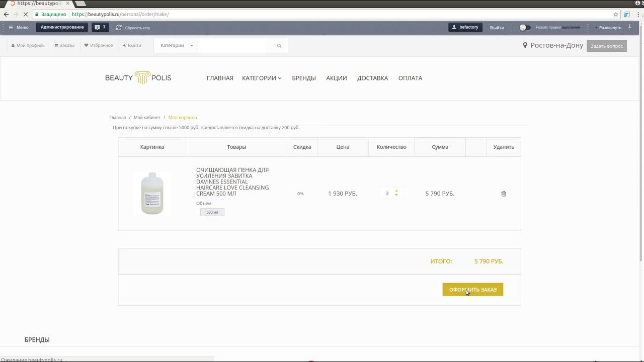This screenshot has height=362, width=644.
Task: Click the ИТОГО total 5 790 РУБ. value
Action: click(x=489, y=261)
